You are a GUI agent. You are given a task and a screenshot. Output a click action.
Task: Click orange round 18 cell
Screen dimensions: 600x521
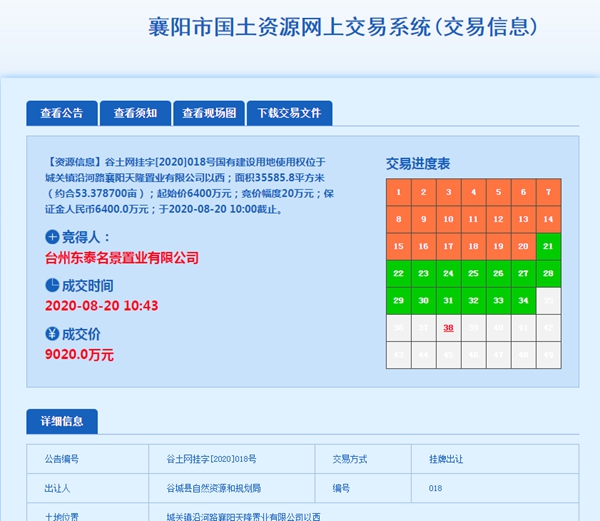pyautogui.click(x=474, y=246)
